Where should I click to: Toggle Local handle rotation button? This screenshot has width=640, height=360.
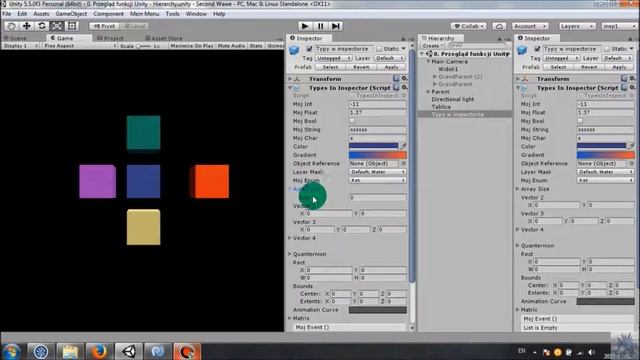tap(134, 26)
